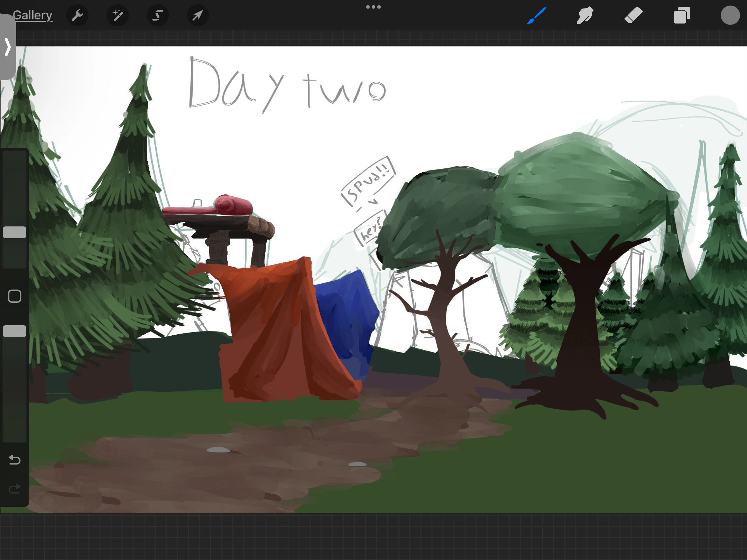Tap the undo arrow in sidebar
Viewport: 747px width, 560px height.
tap(15, 460)
